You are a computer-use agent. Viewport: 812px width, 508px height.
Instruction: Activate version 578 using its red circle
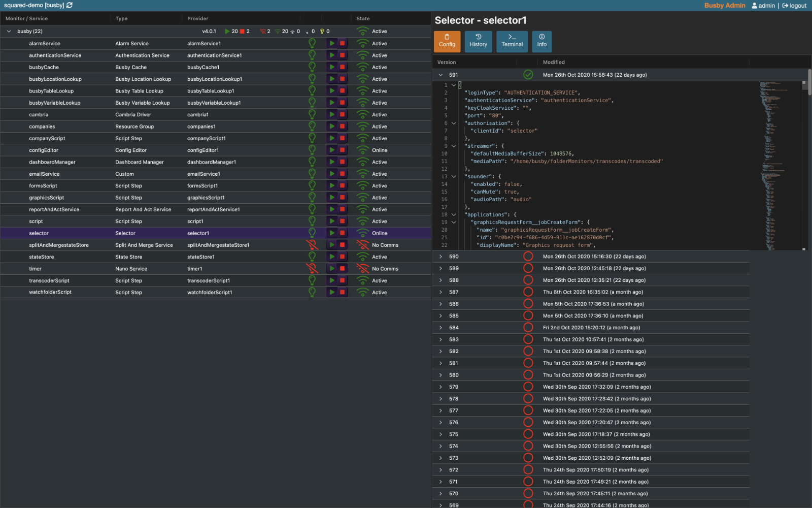coord(528,399)
